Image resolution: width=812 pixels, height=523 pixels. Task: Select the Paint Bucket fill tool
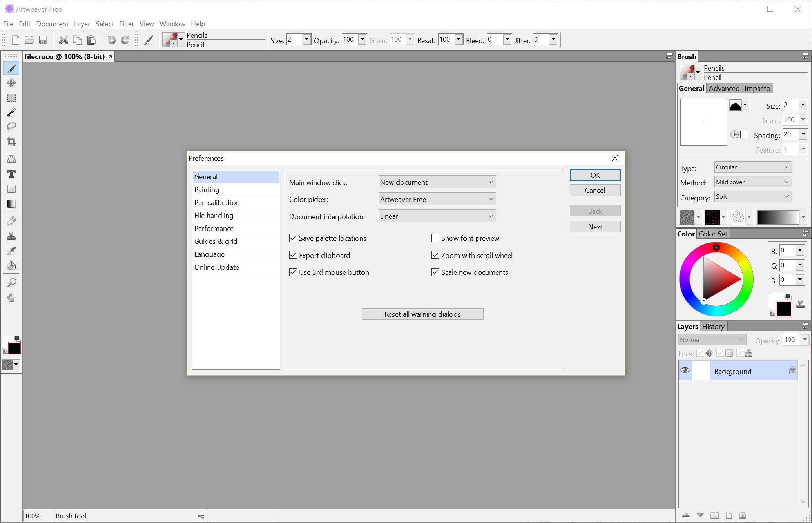coord(11,265)
